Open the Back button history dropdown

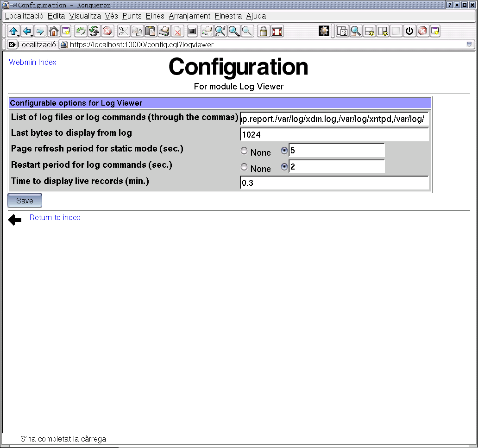coord(31,35)
